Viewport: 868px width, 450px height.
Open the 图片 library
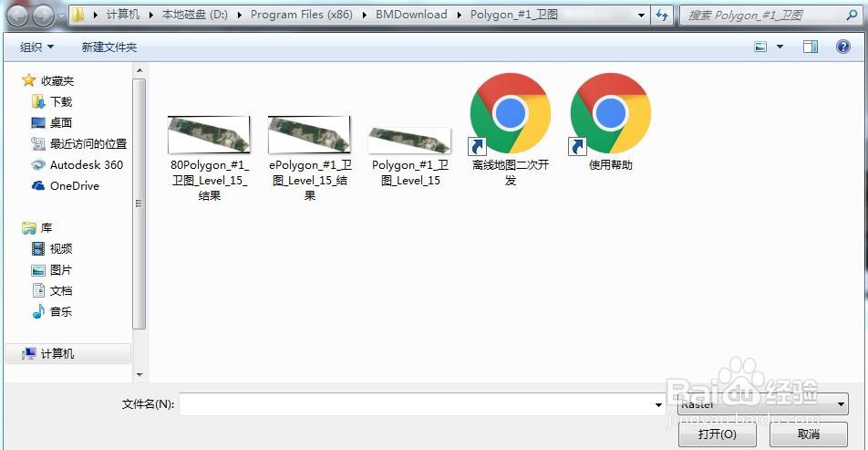[61, 270]
